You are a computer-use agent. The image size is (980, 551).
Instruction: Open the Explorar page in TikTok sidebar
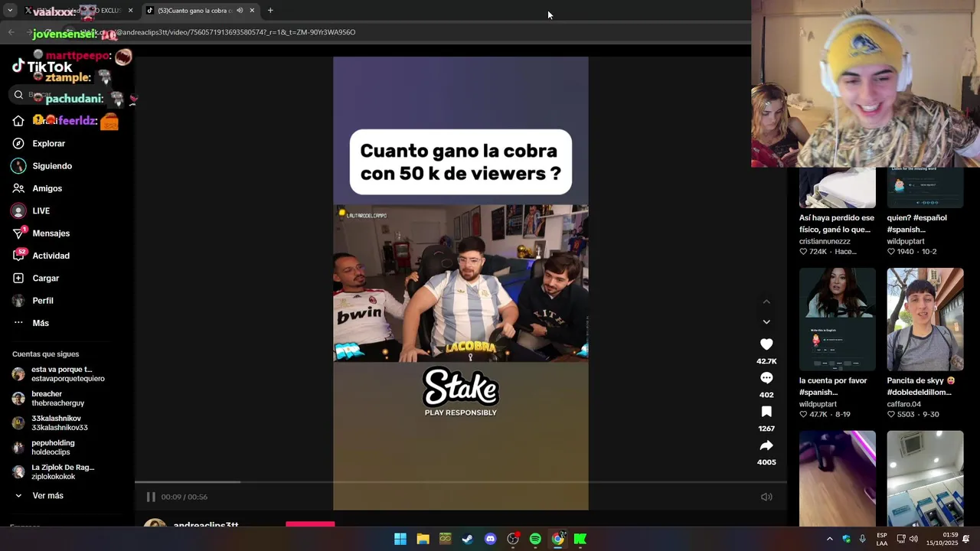click(48, 143)
